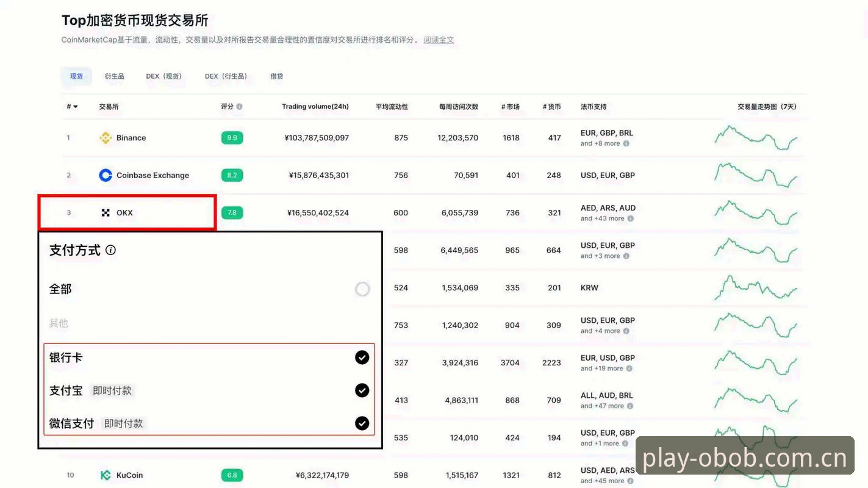
Task: Open Binance's 7-day volume sparkline chart
Action: pos(756,138)
